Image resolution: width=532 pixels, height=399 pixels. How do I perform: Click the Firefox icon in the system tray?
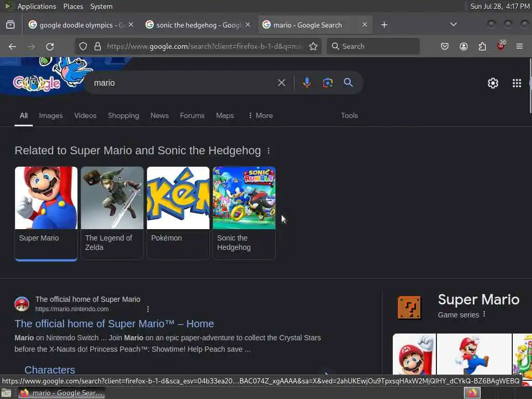[472, 393]
